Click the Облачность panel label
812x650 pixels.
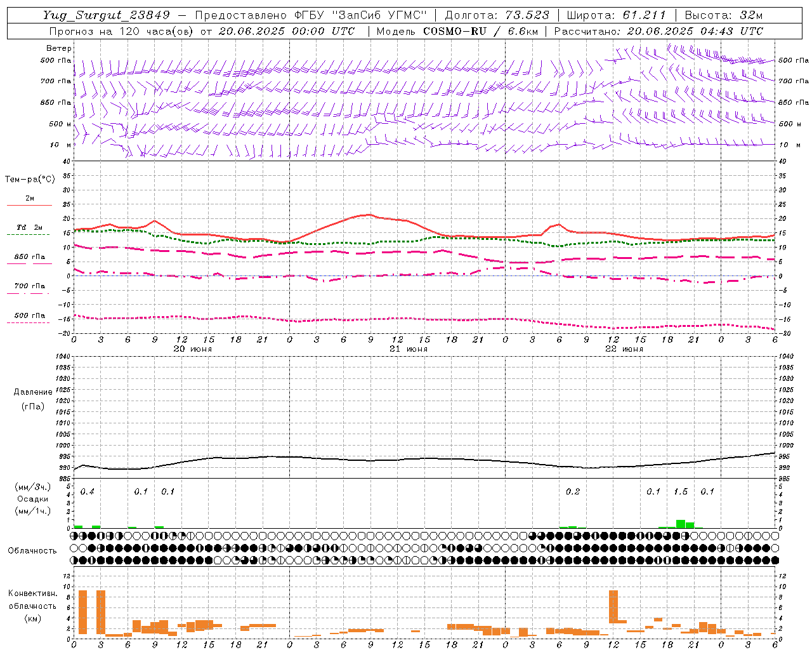(x=32, y=551)
